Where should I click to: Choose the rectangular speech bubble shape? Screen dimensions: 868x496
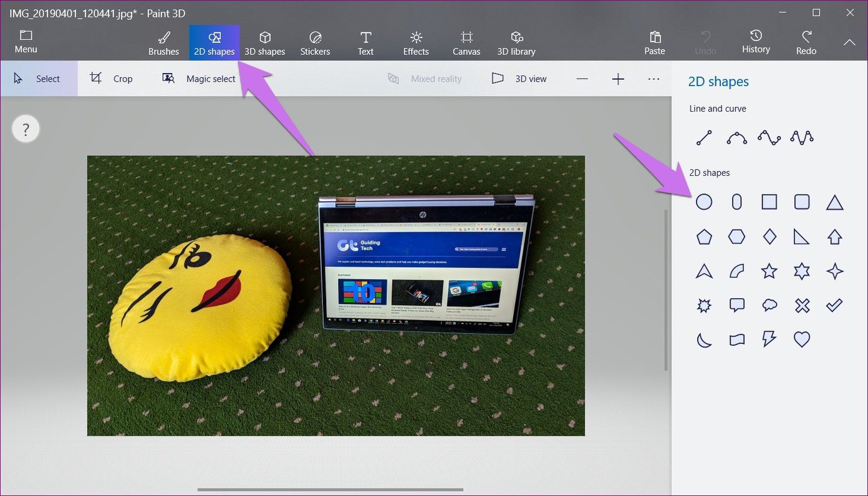737,305
